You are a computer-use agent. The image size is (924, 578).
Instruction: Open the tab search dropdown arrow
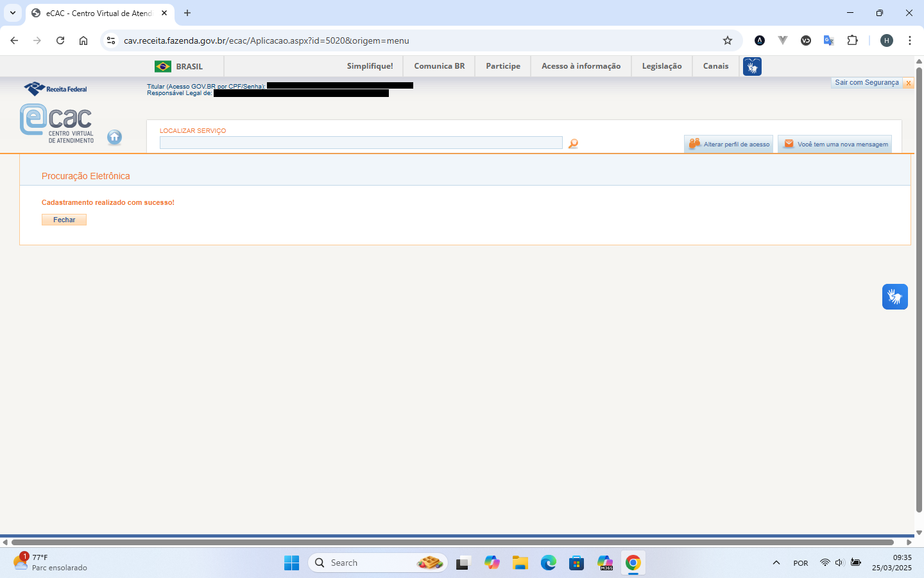coord(13,13)
